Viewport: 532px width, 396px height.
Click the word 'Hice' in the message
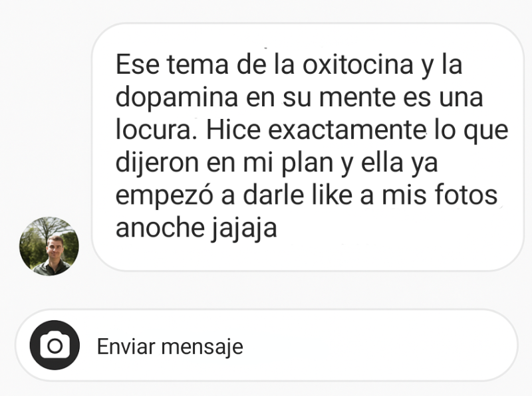tap(233, 130)
